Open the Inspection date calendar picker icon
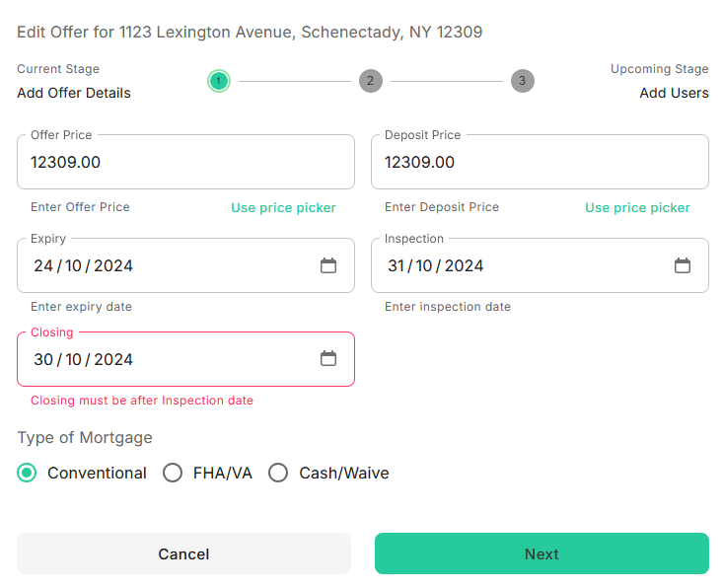The image size is (722, 588). coord(683,265)
